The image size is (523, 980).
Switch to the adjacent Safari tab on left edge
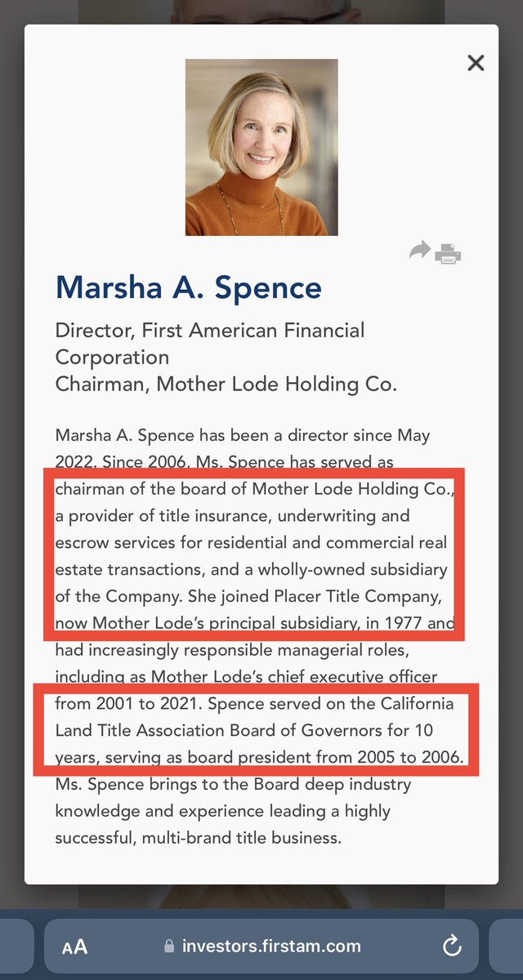(15, 947)
